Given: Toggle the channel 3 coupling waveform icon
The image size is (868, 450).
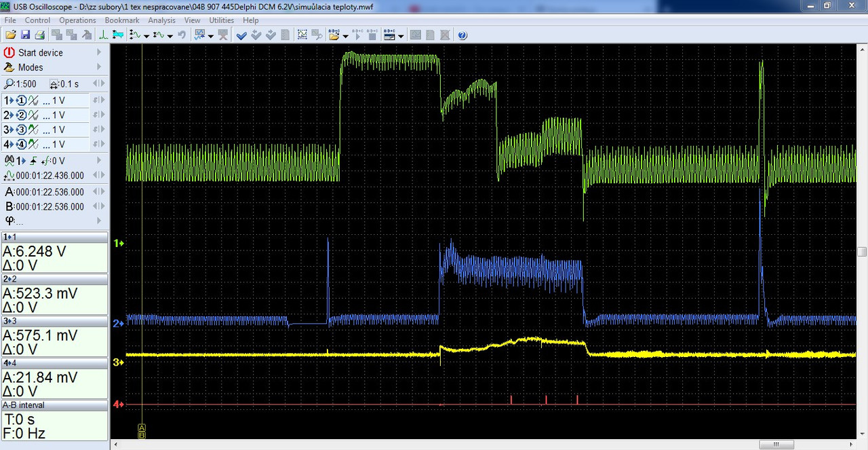Looking at the screenshot, I should click(33, 130).
